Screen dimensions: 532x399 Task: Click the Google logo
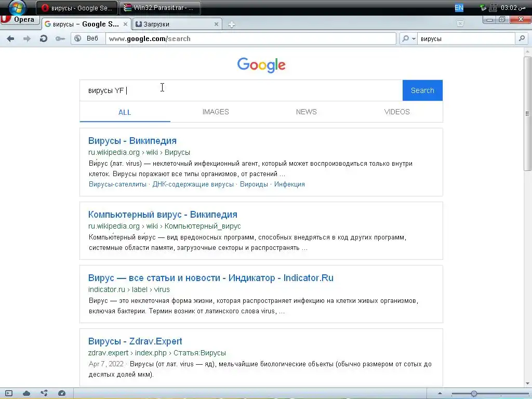(261, 65)
